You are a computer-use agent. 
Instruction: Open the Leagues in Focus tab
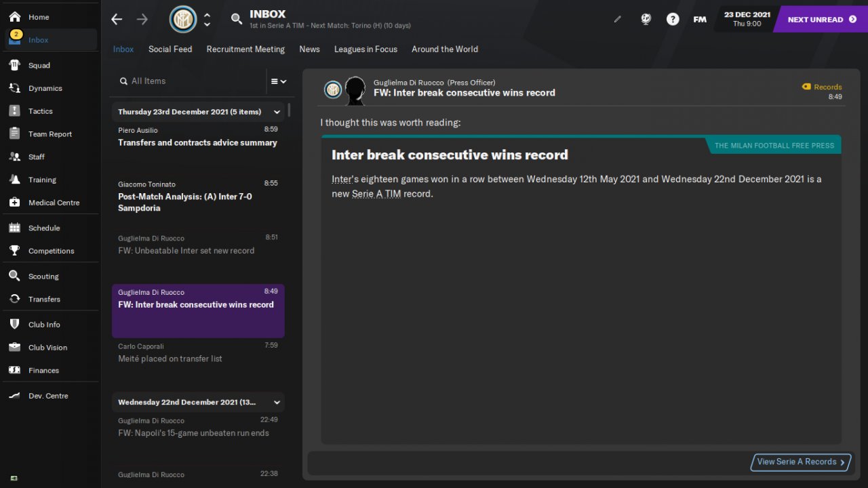pos(366,49)
